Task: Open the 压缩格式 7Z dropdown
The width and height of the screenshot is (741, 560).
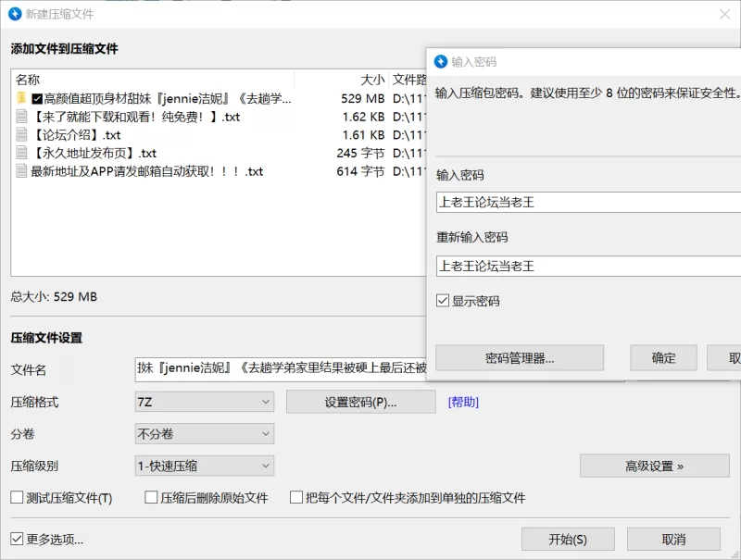Action: click(204, 402)
